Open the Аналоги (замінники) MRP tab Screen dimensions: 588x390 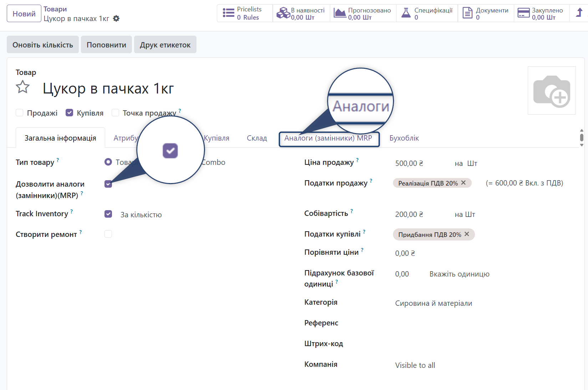pyautogui.click(x=329, y=138)
